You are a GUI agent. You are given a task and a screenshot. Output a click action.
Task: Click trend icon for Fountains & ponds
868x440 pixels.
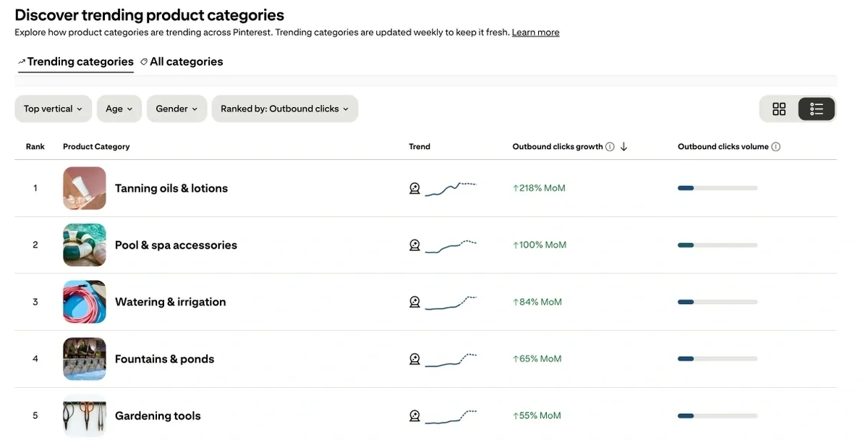414,359
